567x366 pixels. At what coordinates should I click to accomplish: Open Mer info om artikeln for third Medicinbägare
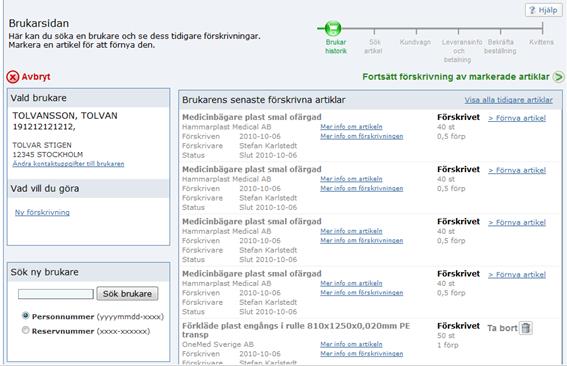point(351,231)
